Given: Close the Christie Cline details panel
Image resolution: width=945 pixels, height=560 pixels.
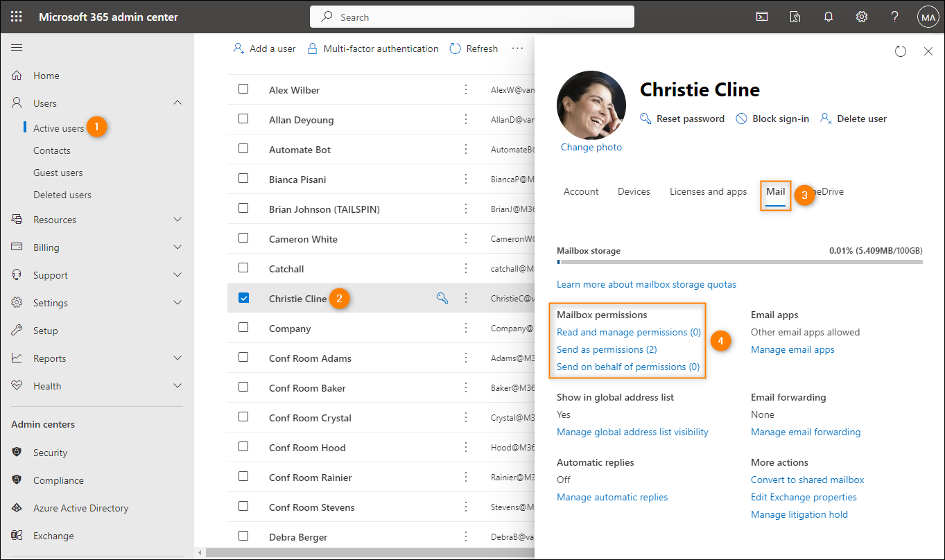Looking at the screenshot, I should [928, 51].
